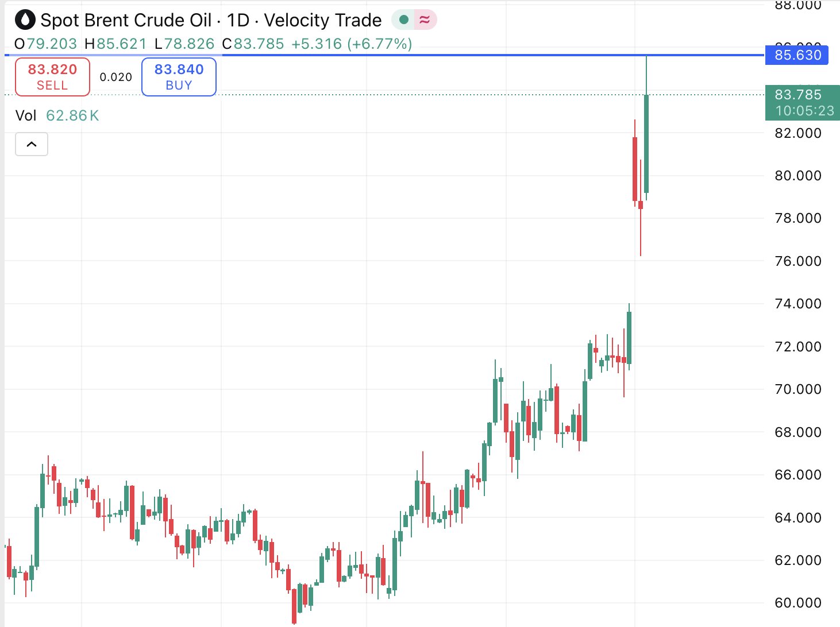
Task: Click the 0.020 spread value
Action: tap(115, 77)
